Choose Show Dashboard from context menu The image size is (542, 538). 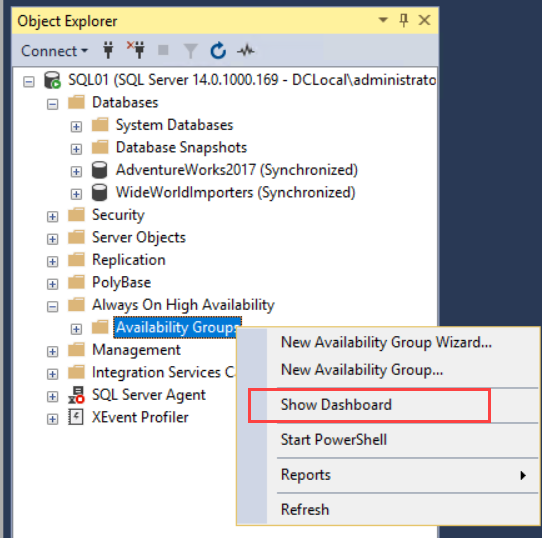coord(336,405)
